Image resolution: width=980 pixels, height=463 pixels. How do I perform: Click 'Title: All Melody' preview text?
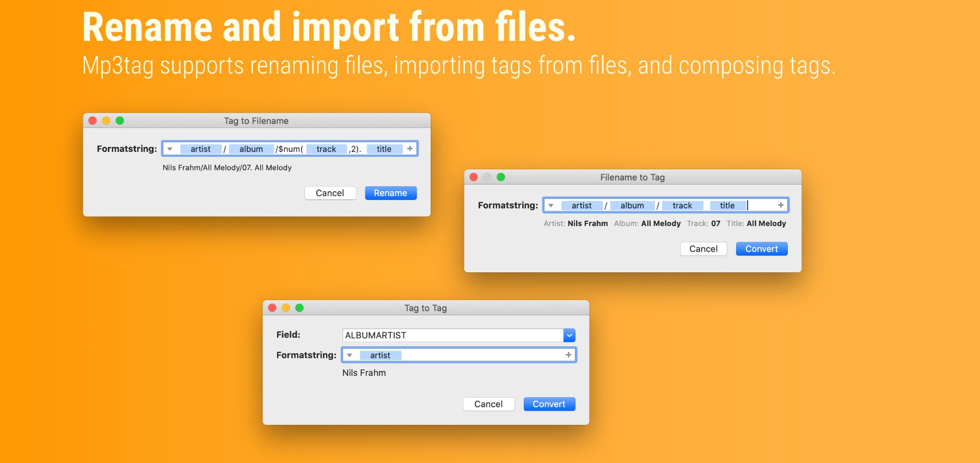[756, 223]
